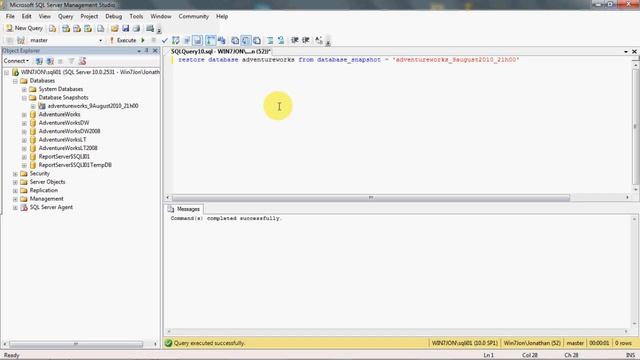The height and width of the screenshot is (360, 640).
Task: Save the current query file
Action: coord(126,28)
